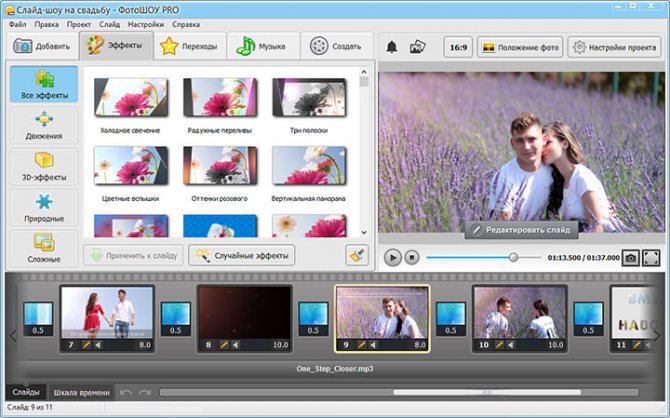The height and width of the screenshot is (418, 670).
Task: Open the Природные effects category
Action: pyautogui.click(x=43, y=207)
